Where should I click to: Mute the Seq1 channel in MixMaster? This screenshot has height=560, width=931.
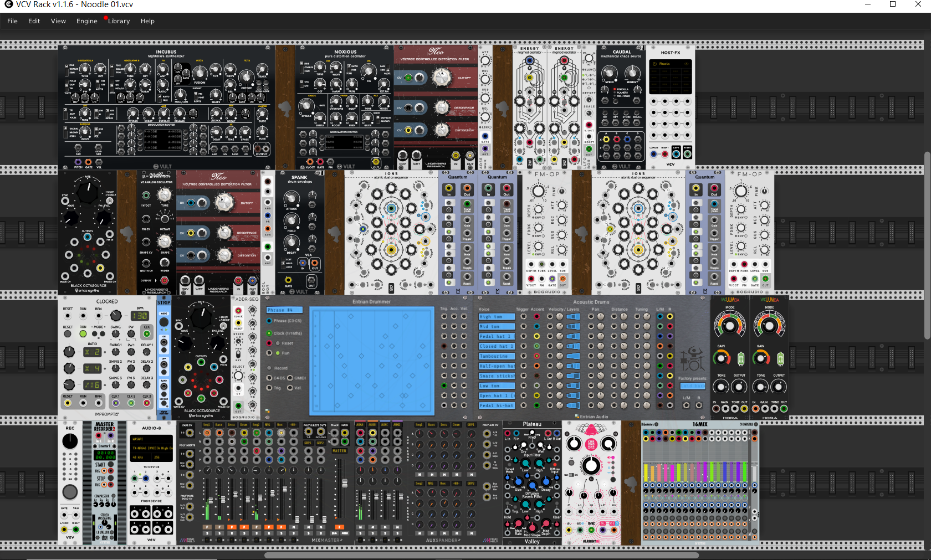pos(207,527)
